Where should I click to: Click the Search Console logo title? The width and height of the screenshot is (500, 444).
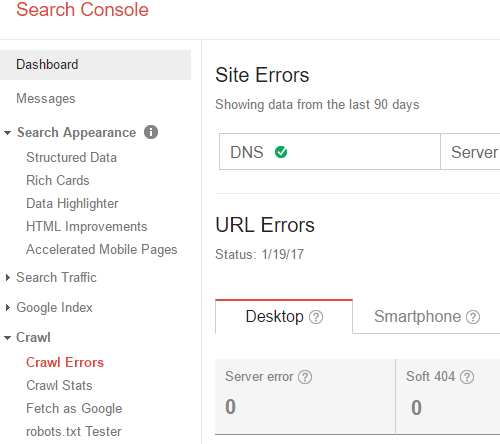[x=82, y=9]
